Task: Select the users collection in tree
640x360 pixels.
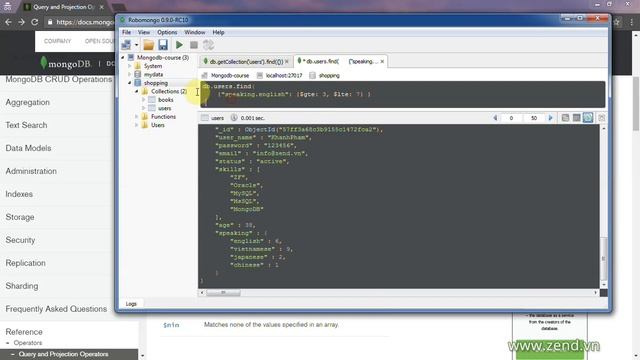Action: tap(164, 109)
